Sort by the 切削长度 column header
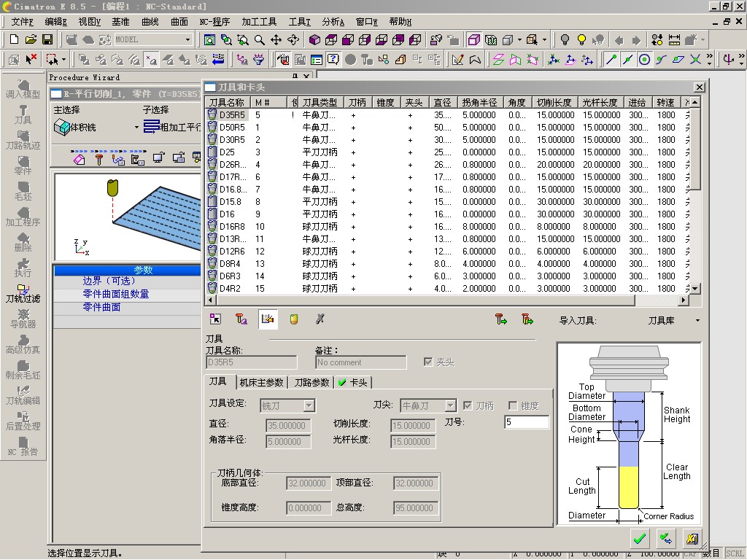This screenshot has width=747, height=560. (x=554, y=102)
